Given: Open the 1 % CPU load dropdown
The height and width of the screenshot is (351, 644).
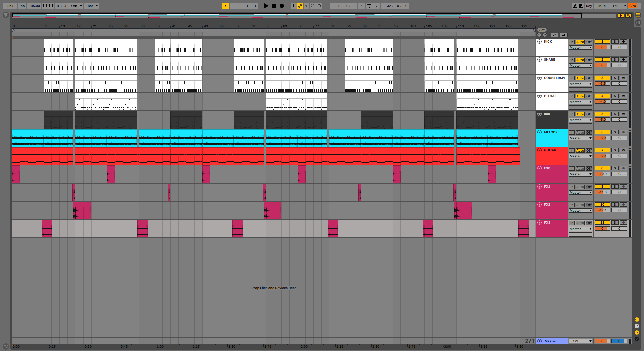Looking at the screenshot, I should point(618,6).
